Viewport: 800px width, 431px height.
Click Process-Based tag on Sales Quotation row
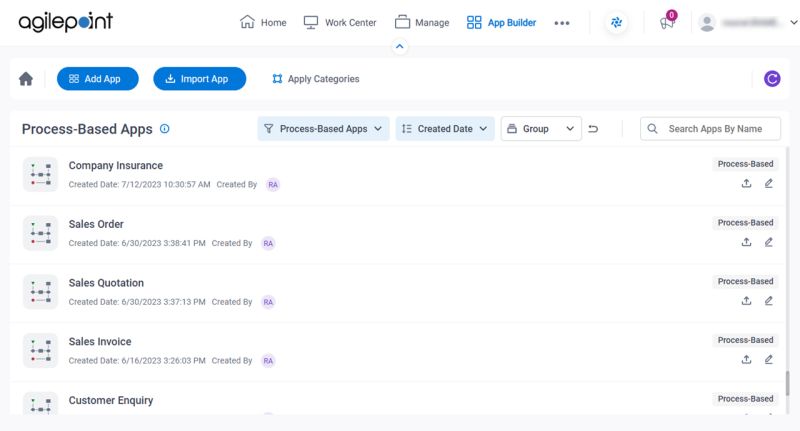745,281
